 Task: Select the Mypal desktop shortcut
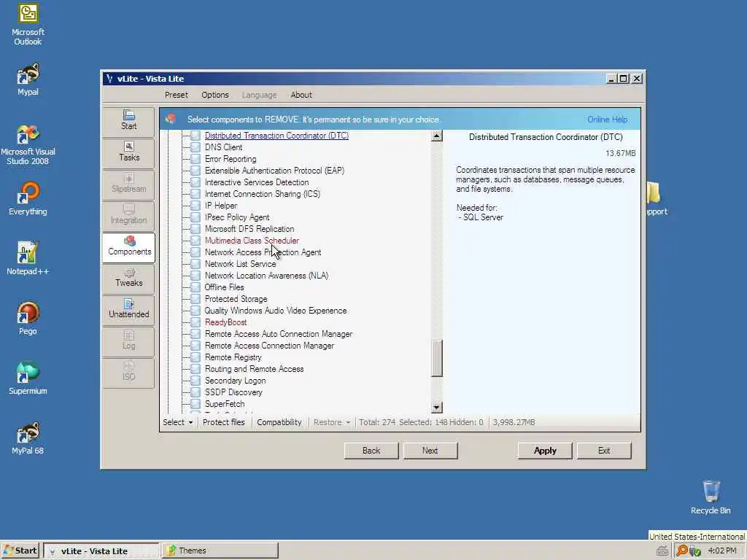tap(28, 79)
